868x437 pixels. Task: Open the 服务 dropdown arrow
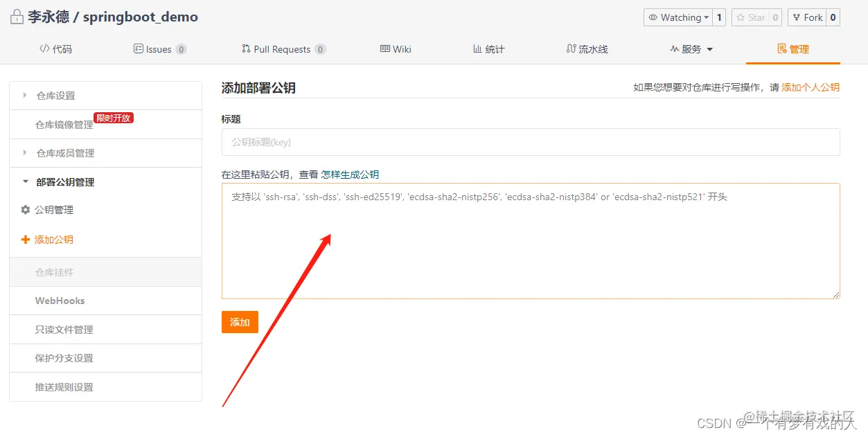coord(710,49)
